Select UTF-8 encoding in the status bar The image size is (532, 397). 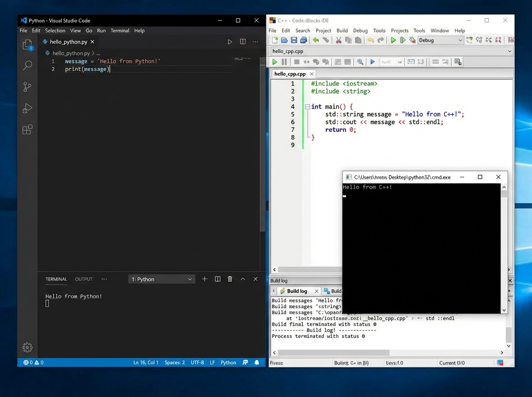coord(197,362)
